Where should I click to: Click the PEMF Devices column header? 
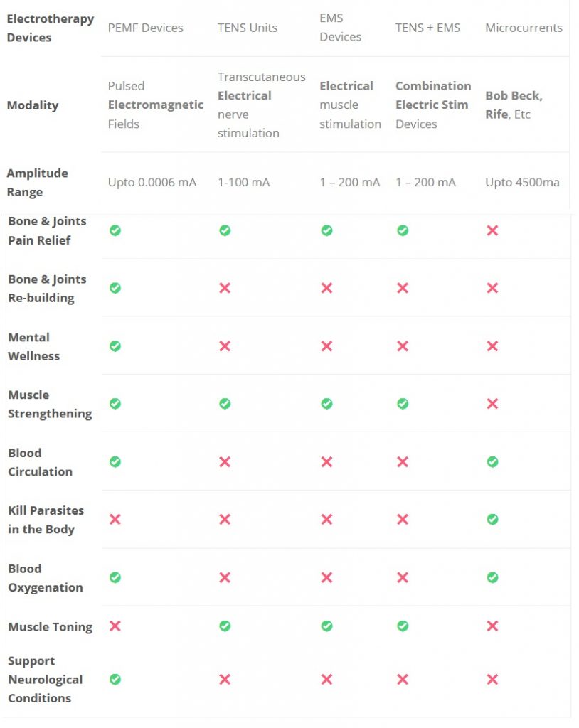click(145, 28)
